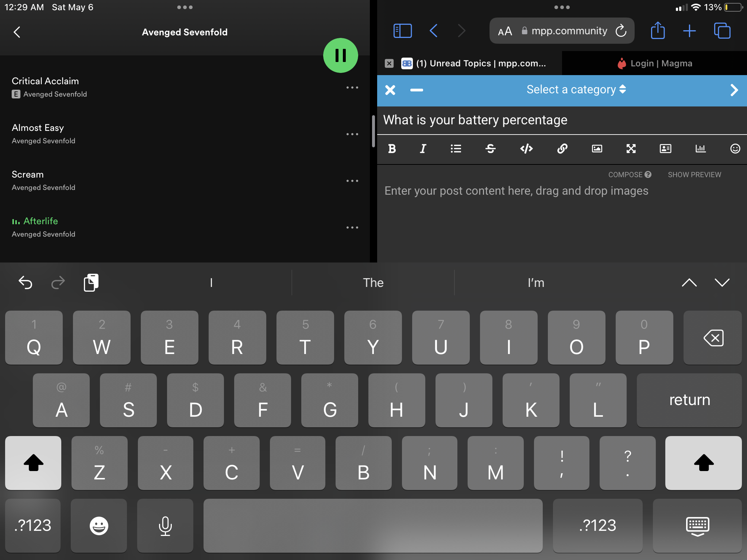Open Select a category dropdown
747x560 pixels.
(576, 90)
